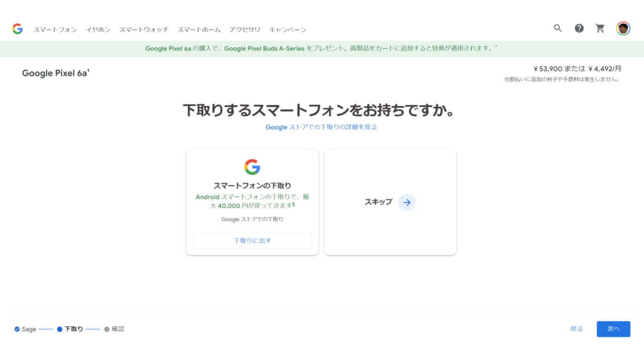Open Google ストアでの下取りの詳細を見る link

pos(321,127)
